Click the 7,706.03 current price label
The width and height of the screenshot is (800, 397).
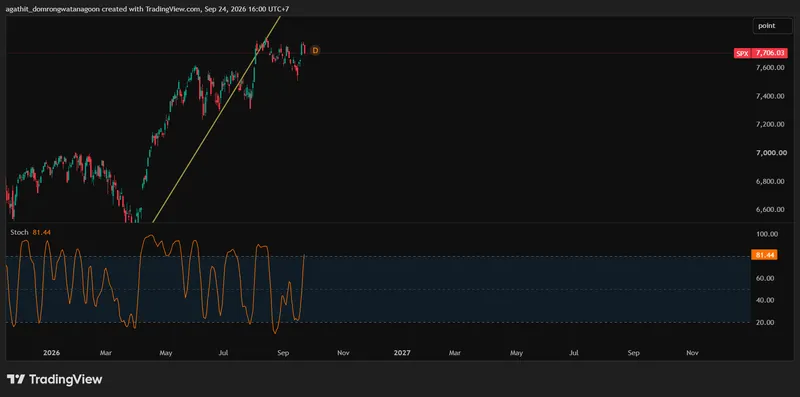click(769, 53)
